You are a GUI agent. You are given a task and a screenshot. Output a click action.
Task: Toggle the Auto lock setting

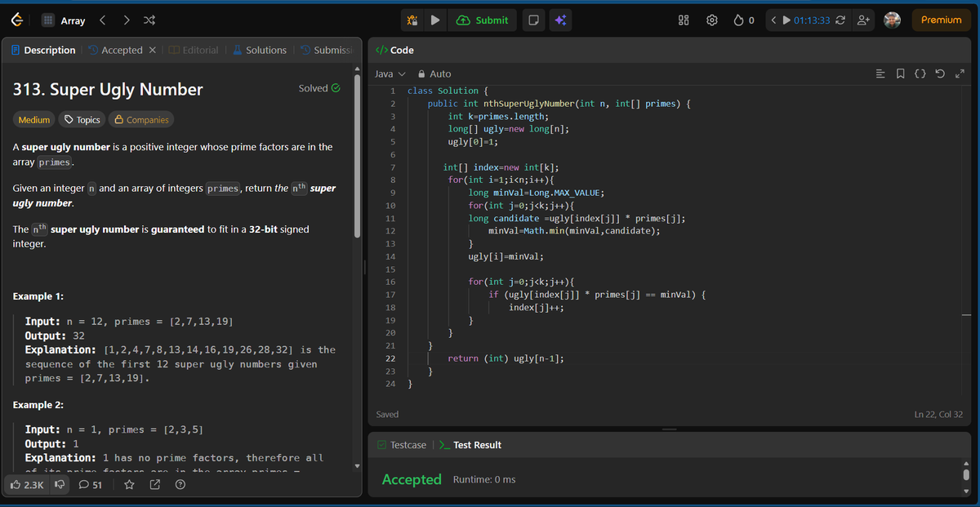pyautogui.click(x=434, y=74)
